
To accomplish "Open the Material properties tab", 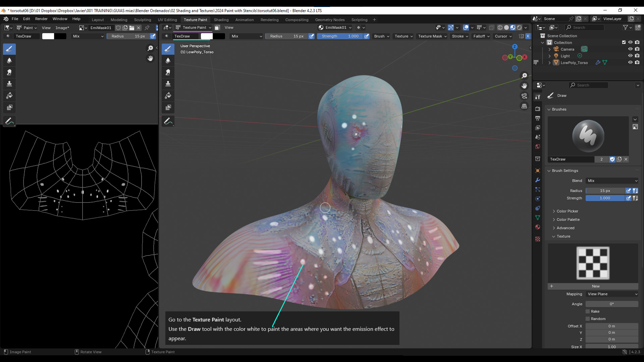I will (538, 227).
